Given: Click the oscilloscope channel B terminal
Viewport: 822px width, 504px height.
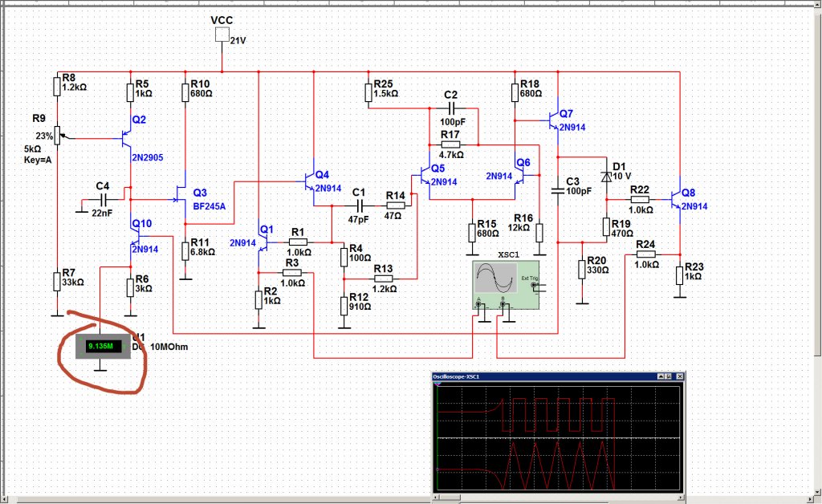Looking at the screenshot, I should click(503, 304).
